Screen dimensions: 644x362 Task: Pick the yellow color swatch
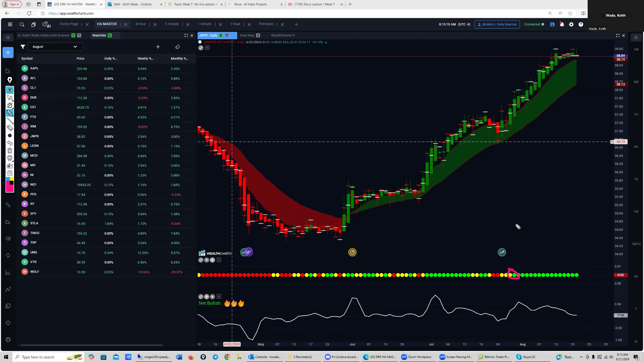[12, 179]
